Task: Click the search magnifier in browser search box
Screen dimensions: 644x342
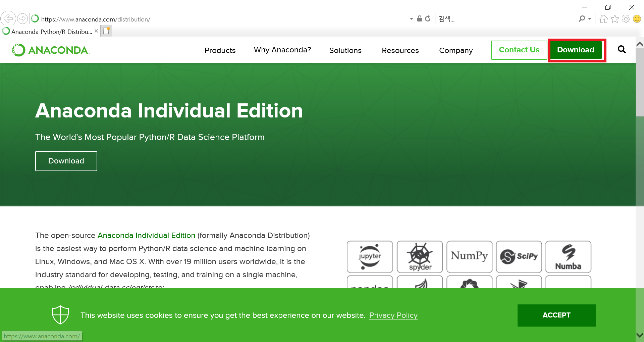Action: 582,19
